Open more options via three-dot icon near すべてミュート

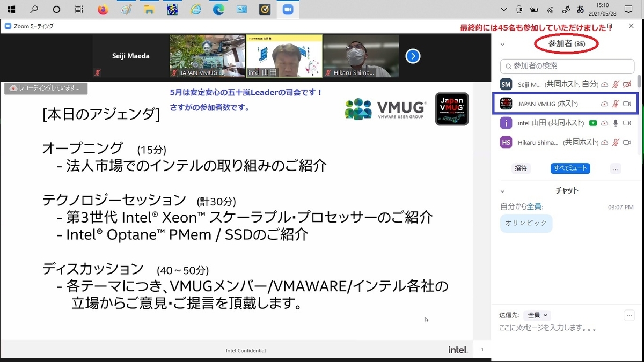(615, 169)
